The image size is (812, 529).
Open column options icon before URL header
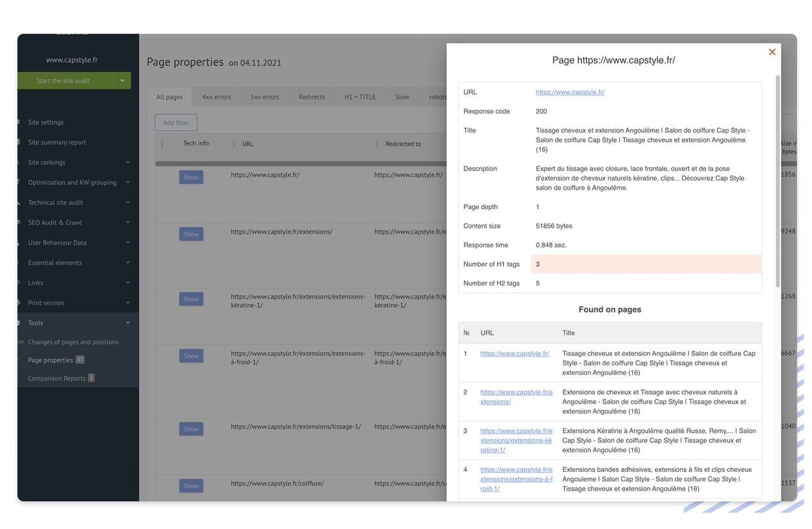234,144
